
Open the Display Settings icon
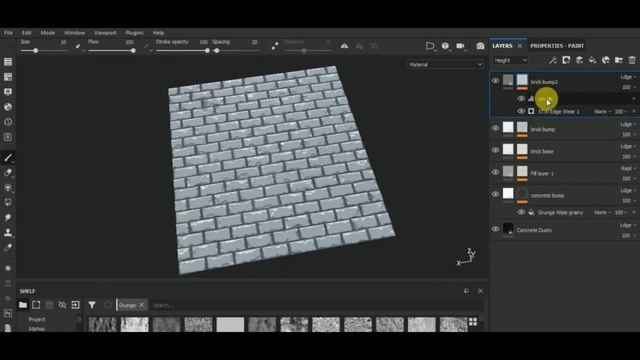(8, 92)
